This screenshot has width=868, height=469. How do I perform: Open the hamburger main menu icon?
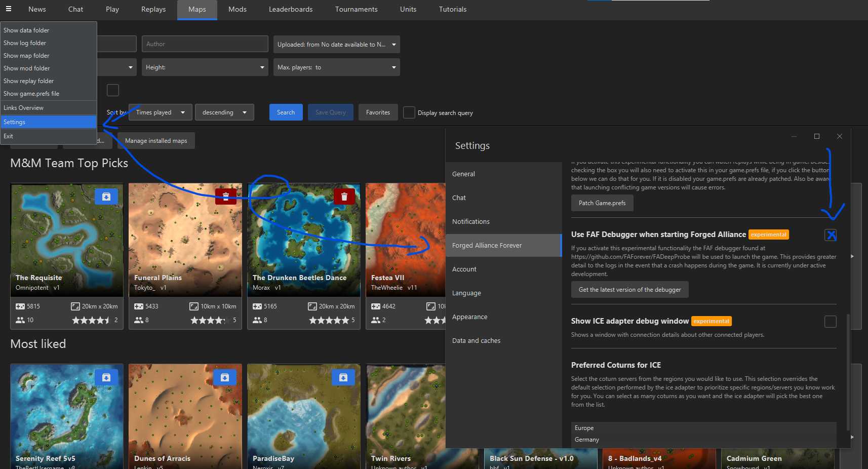point(9,9)
